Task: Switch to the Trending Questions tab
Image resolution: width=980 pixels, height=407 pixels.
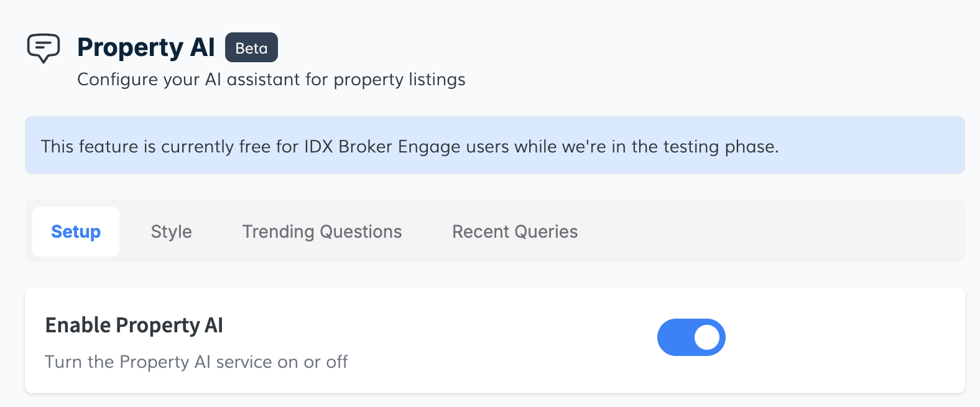Action: click(321, 232)
